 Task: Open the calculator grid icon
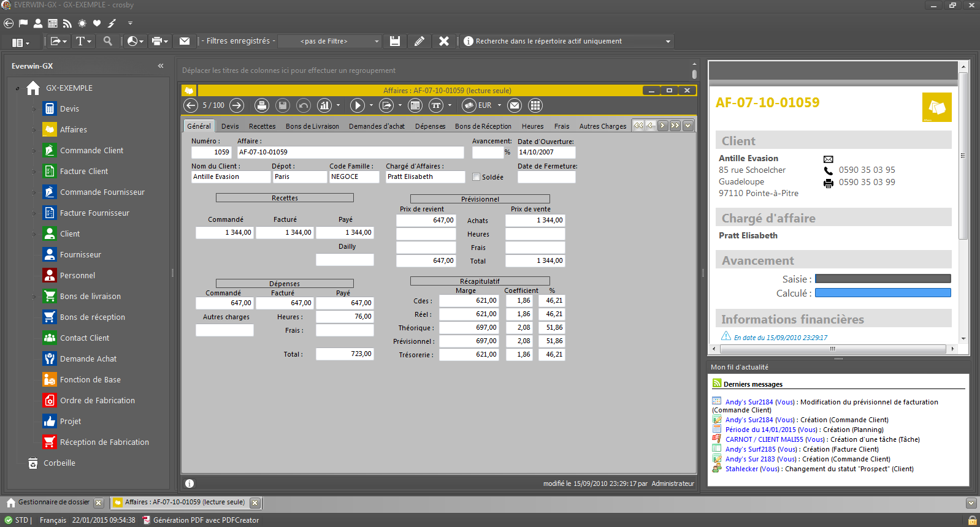415,105
